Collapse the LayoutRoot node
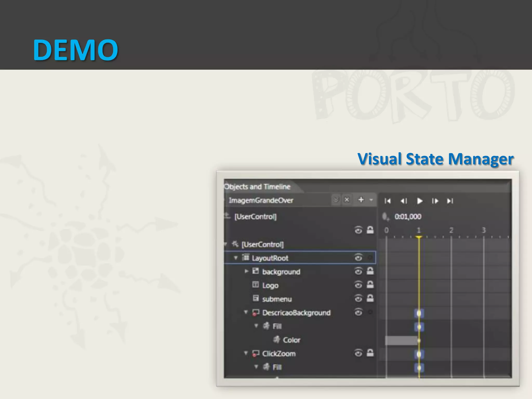The width and height of the screenshot is (532, 399). (x=236, y=258)
